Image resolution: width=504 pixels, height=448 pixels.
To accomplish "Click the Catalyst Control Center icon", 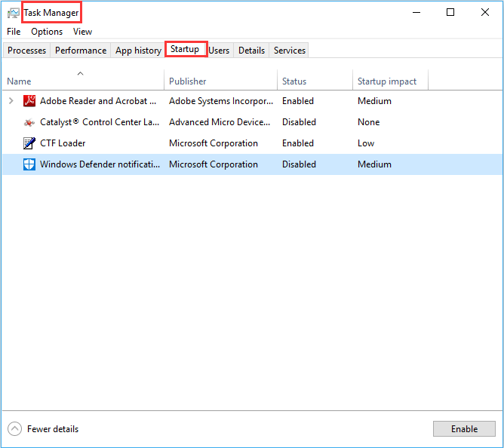I will [x=29, y=122].
